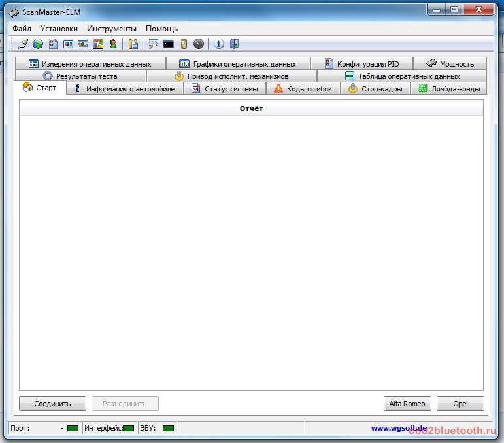Click the Opel button
The width and height of the screenshot is (504, 443).
coord(460,404)
